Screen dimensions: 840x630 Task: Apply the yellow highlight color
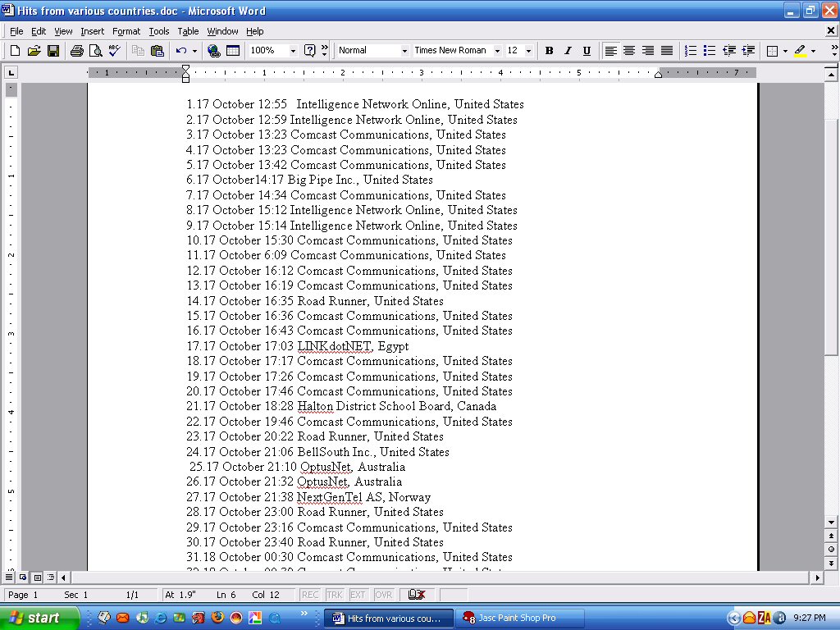(x=800, y=51)
